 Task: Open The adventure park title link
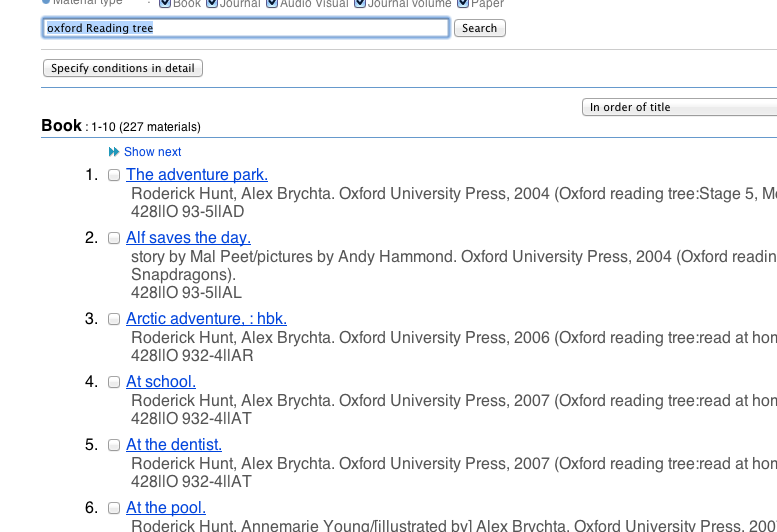coord(197,175)
